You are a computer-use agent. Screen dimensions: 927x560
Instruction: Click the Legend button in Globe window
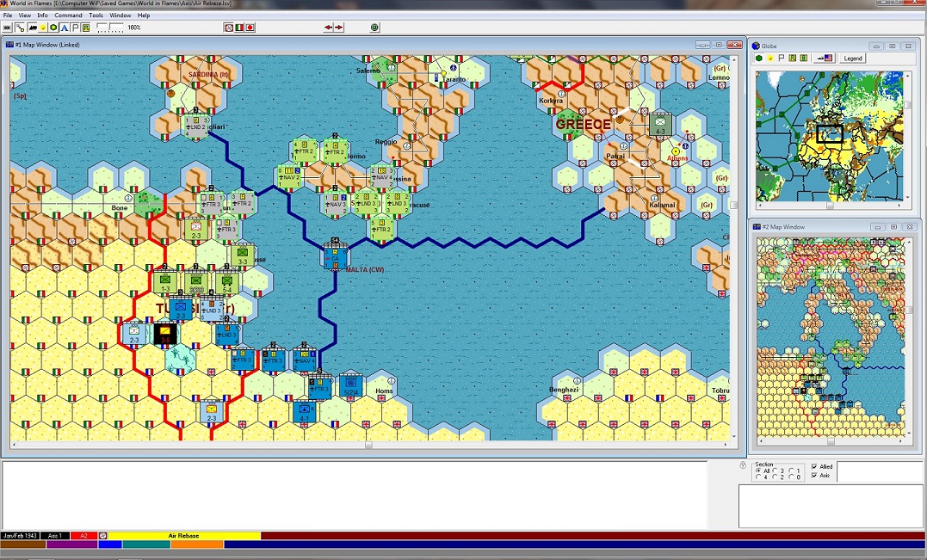click(x=852, y=58)
